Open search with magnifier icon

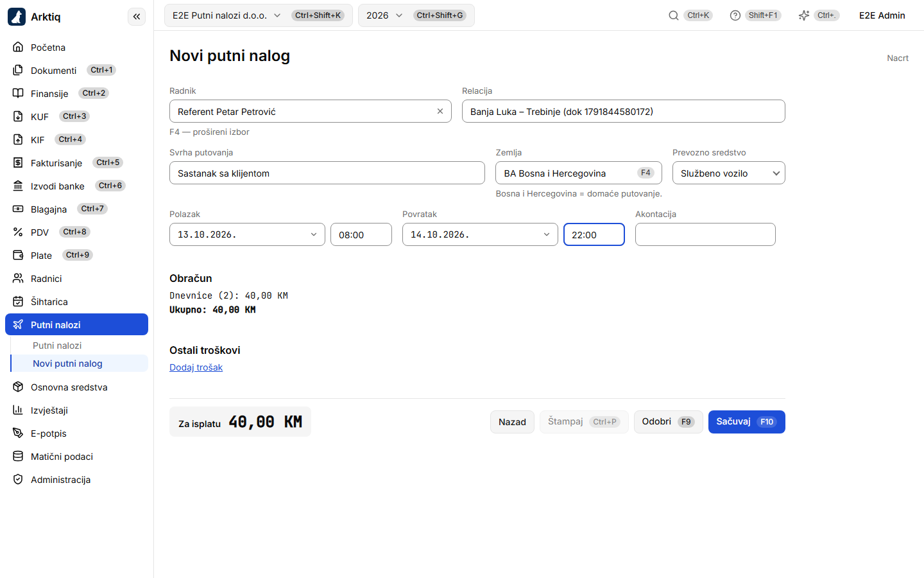point(674,15)
